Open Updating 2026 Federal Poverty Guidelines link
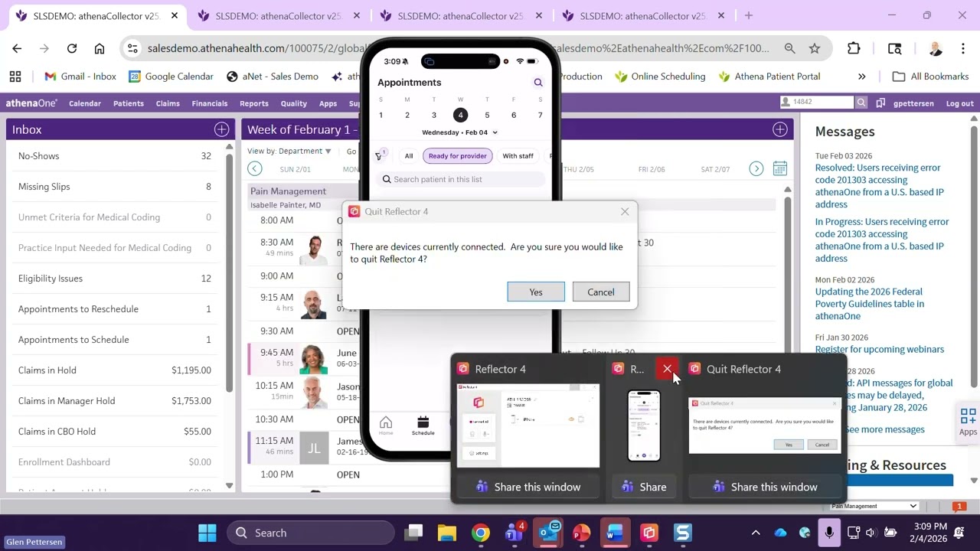980x551 pixels. point(870,304)
